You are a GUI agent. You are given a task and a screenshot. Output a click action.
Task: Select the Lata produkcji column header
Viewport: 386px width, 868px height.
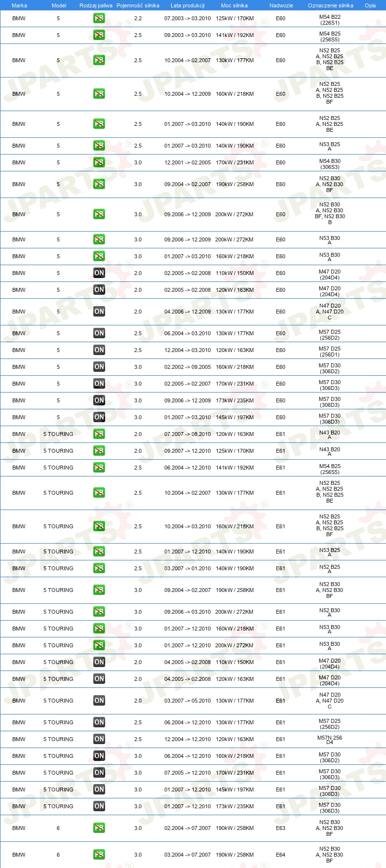pos(188,5)
